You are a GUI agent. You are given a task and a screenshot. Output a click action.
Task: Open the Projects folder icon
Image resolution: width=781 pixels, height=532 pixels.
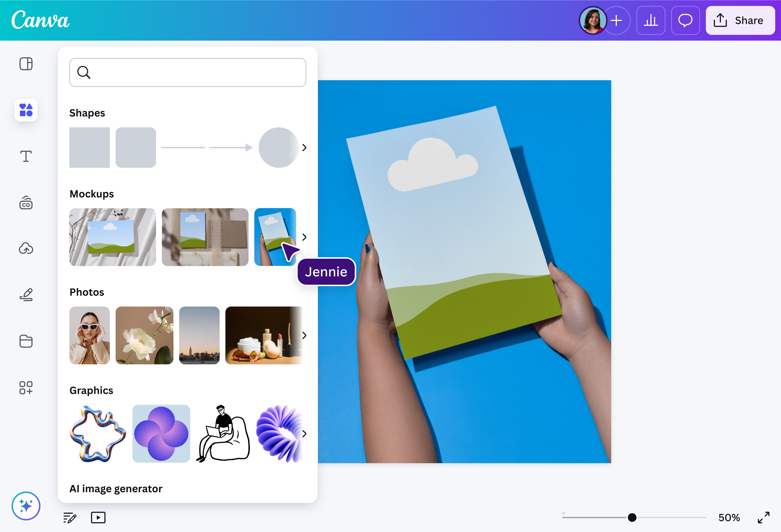tap(26, 341)
